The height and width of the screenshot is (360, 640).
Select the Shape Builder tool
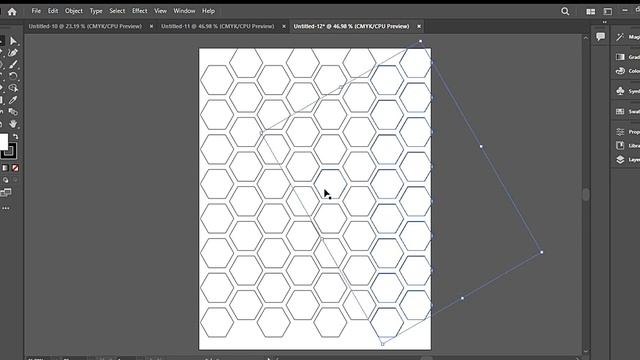(x=13, y=88)
